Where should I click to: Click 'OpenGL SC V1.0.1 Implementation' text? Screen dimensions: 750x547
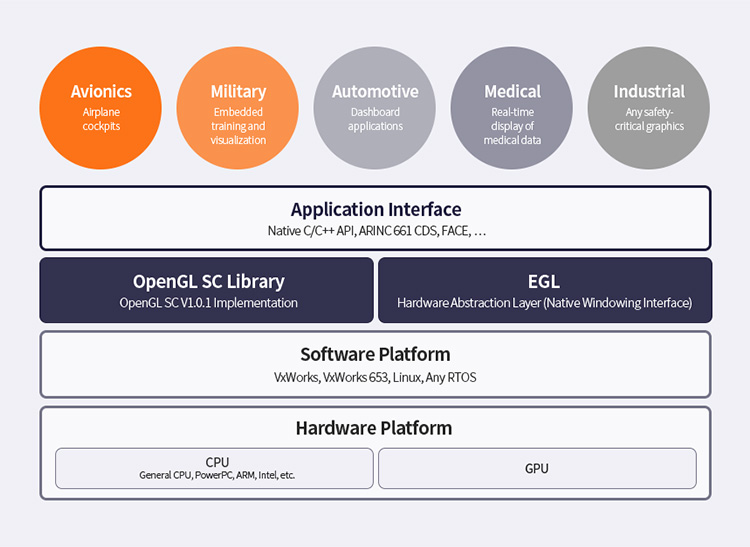click(209, 303)
